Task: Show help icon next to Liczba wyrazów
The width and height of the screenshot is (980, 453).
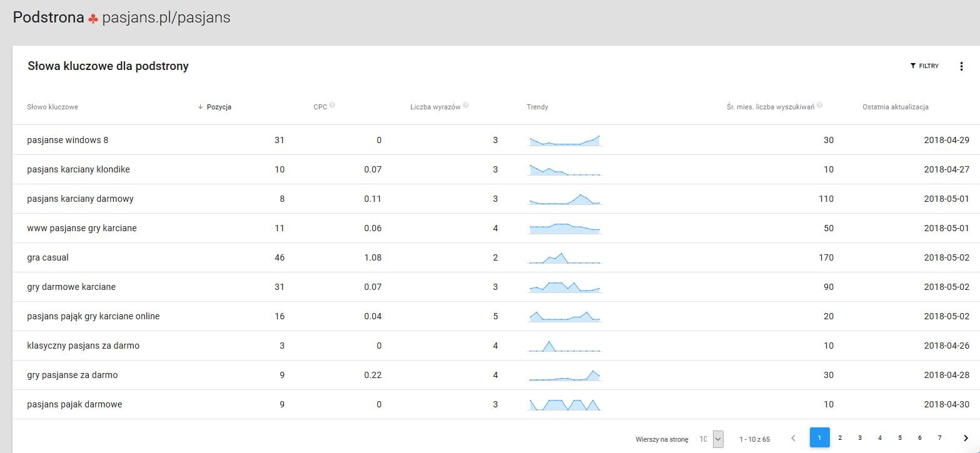Action: click(x=466, y=106)
